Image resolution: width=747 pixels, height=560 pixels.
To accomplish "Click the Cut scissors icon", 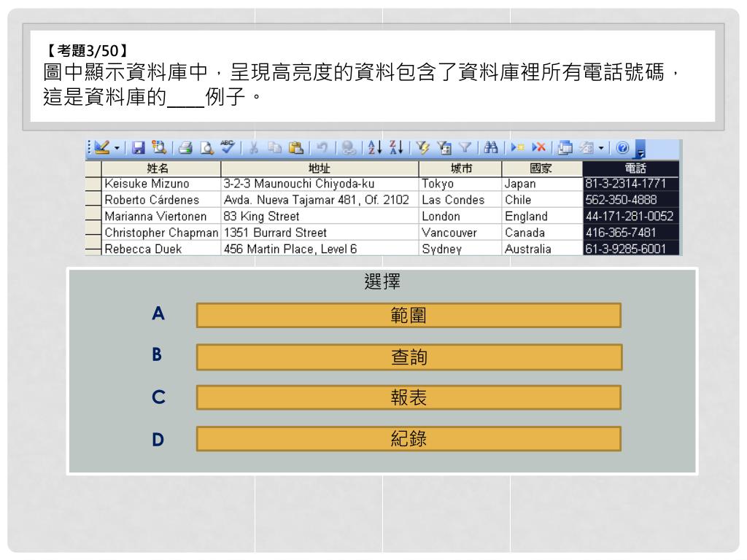I will [x=253, y=148].
